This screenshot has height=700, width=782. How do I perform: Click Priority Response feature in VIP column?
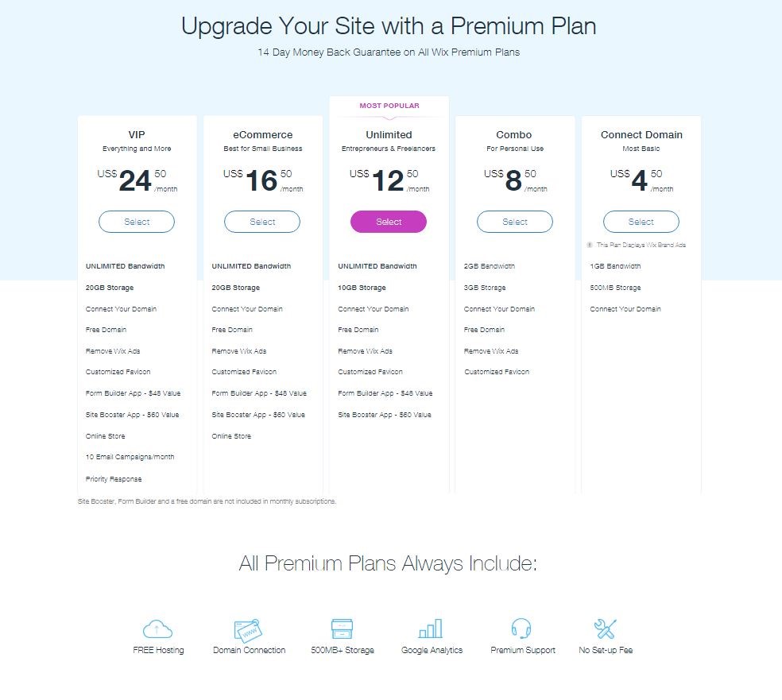[114, 479]
